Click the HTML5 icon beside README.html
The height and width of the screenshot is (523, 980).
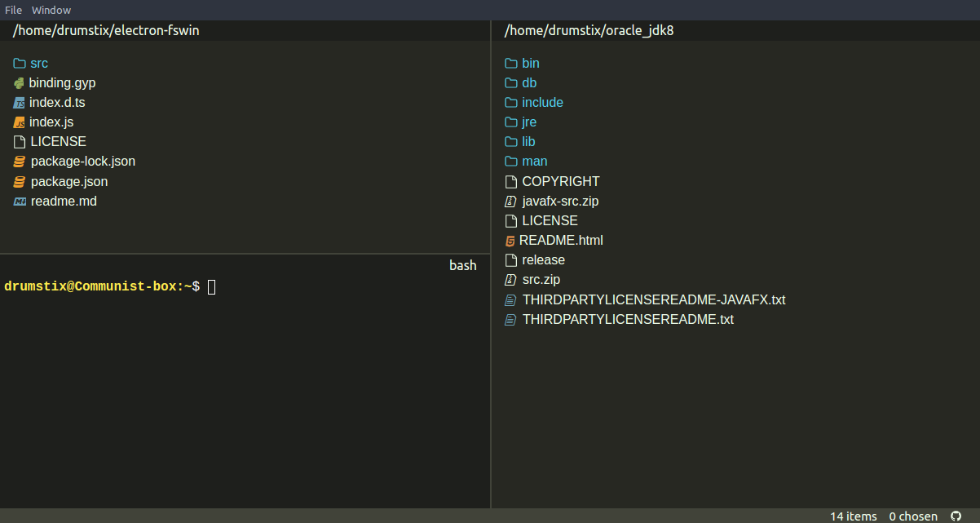coord(510,241)
